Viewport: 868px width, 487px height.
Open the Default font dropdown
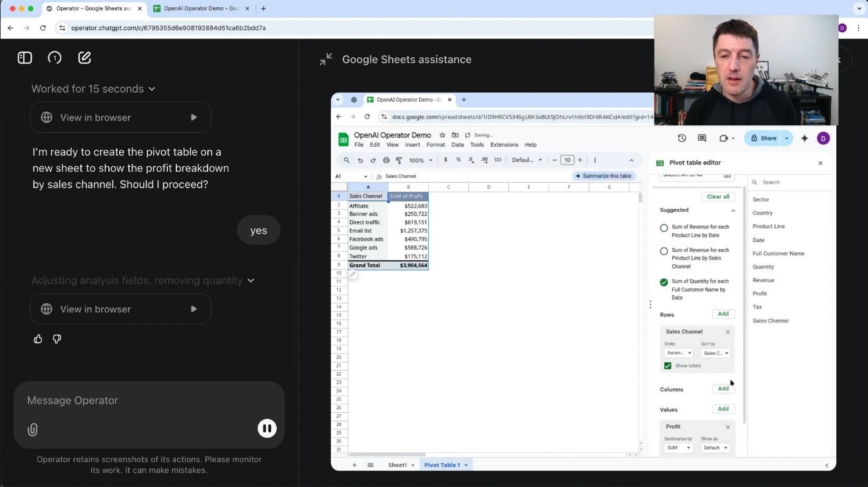point(527,160)
